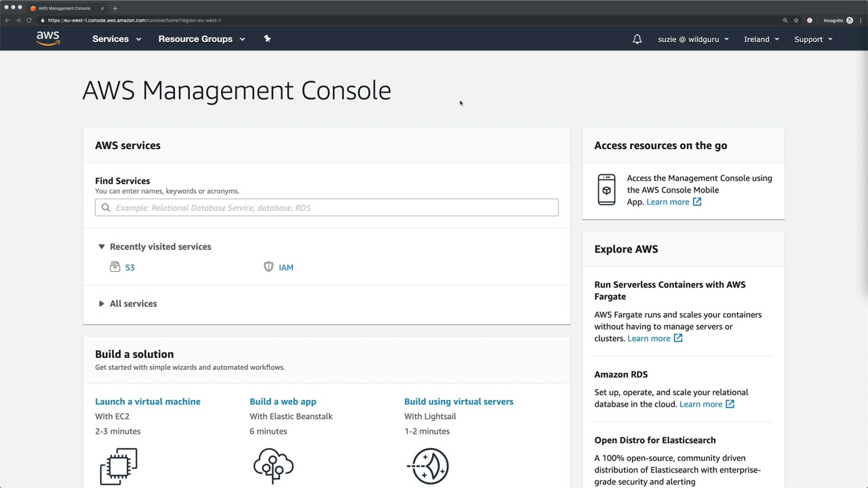Click the Launch a virtual machine link
Image resolution: width=868 pixels, height=488 pixels.
coord(148,401)
